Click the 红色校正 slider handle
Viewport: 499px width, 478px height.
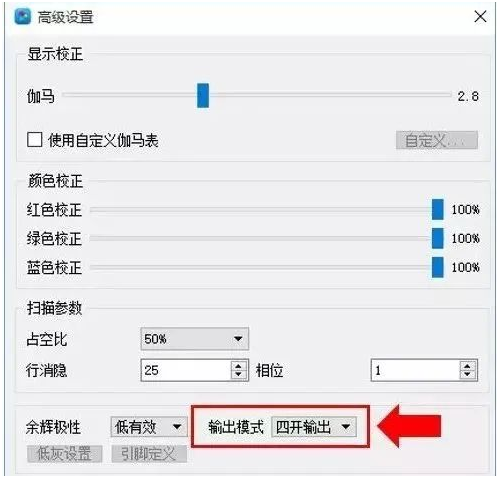click(438, 209)
